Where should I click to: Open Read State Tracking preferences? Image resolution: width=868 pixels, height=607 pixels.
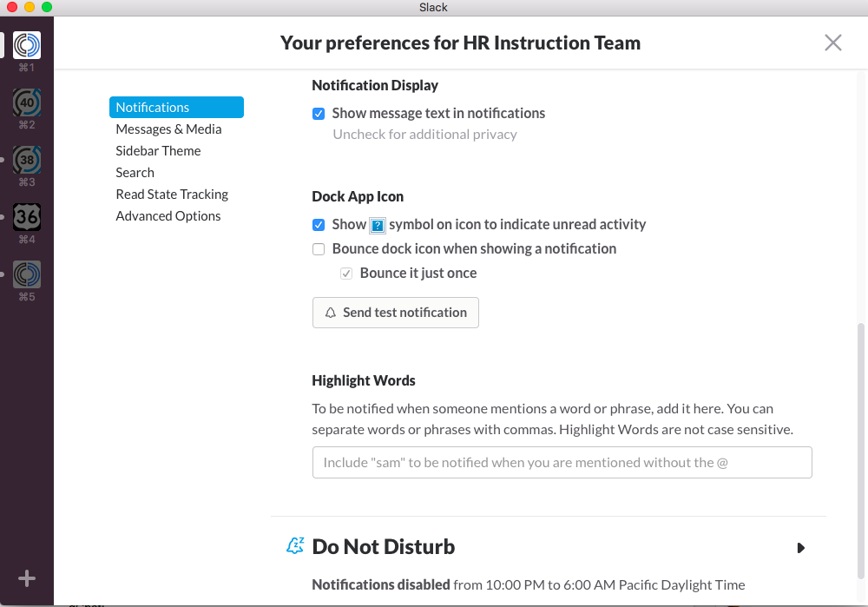tap(172, 195)
